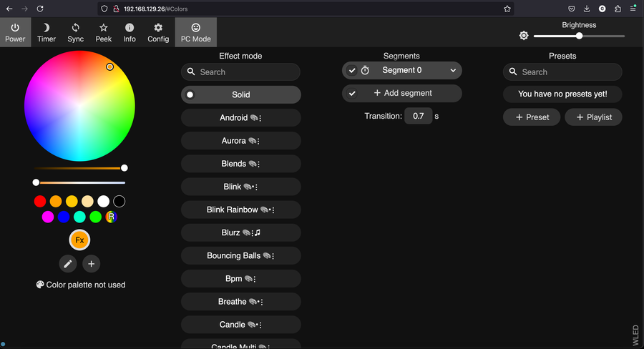The image size is (644, 349).
Task: Create a new Playlist
Action: click(x=593, y=117)
